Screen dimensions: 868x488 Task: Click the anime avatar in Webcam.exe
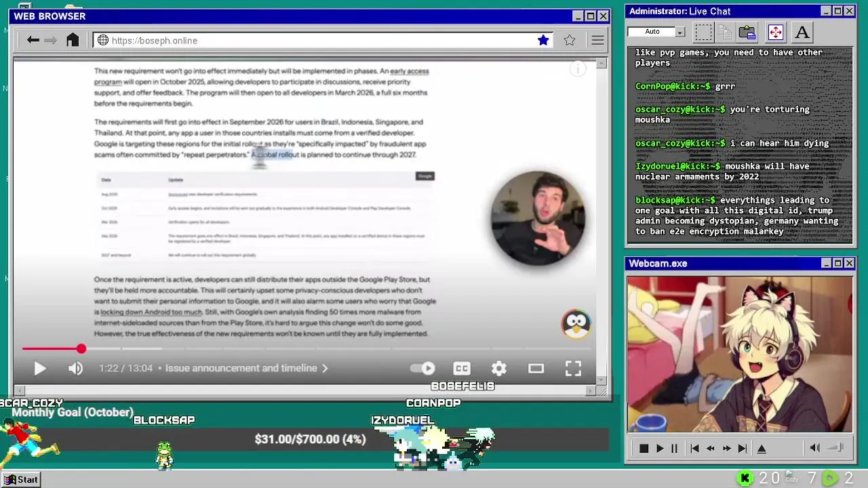click(x=739, y=354)
